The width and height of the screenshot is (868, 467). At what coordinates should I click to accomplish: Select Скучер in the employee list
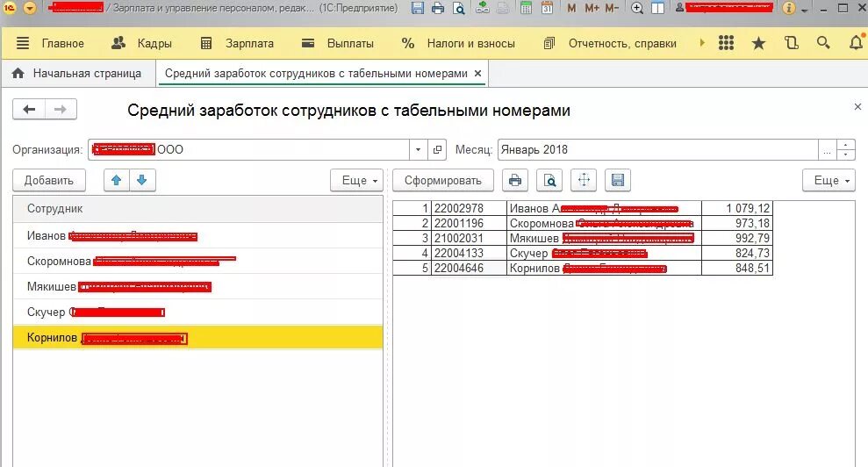pyautogui.click(x=197, y=312)
